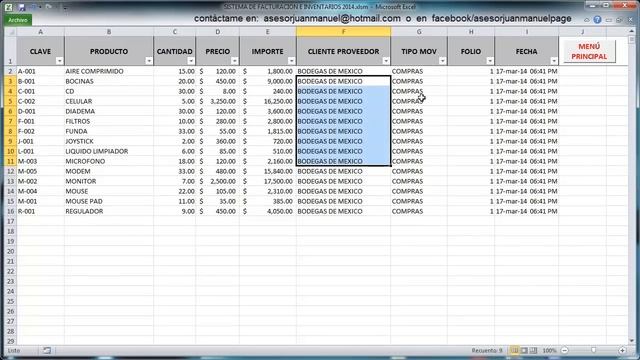Open the FECHA filter dropdown
This screenshot has width=640, height=360.
554,61
